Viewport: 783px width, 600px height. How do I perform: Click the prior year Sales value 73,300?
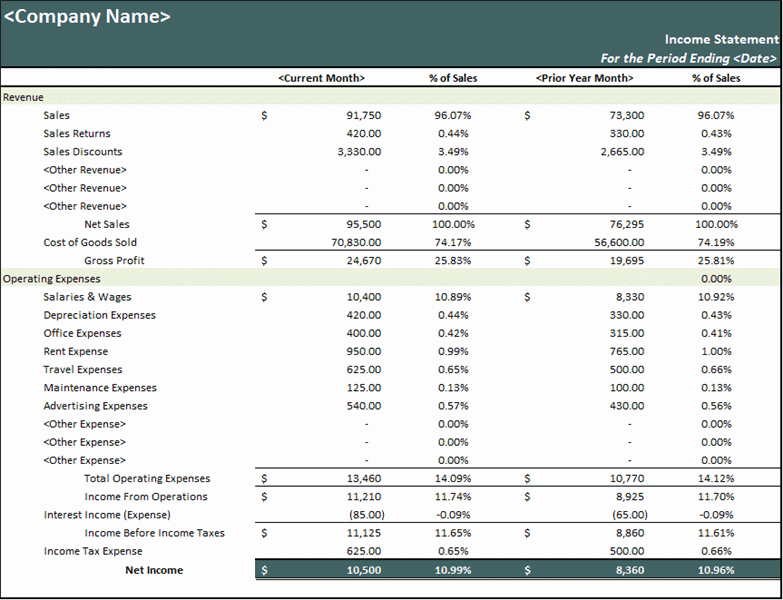tap(627, 115)
